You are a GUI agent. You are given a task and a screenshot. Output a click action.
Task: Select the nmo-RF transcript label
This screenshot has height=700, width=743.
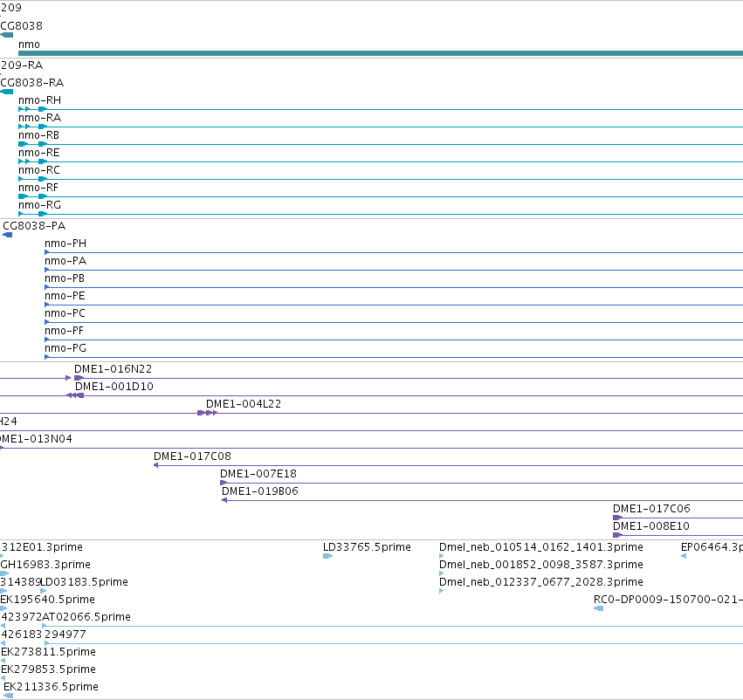[x=38, y=188]
